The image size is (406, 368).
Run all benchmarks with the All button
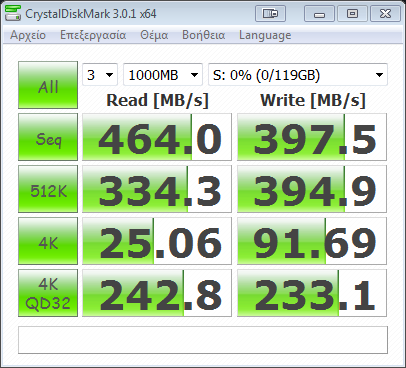(x=48, y=85)
